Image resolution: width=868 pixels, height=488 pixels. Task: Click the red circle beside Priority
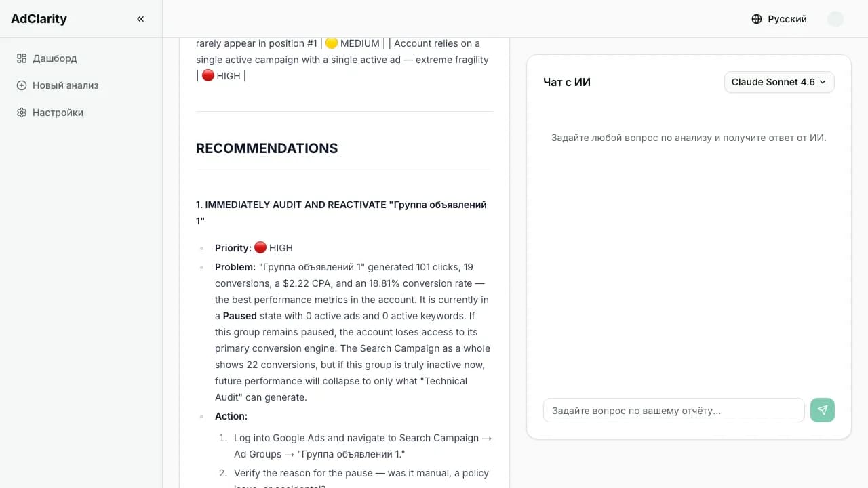(260, 248)
